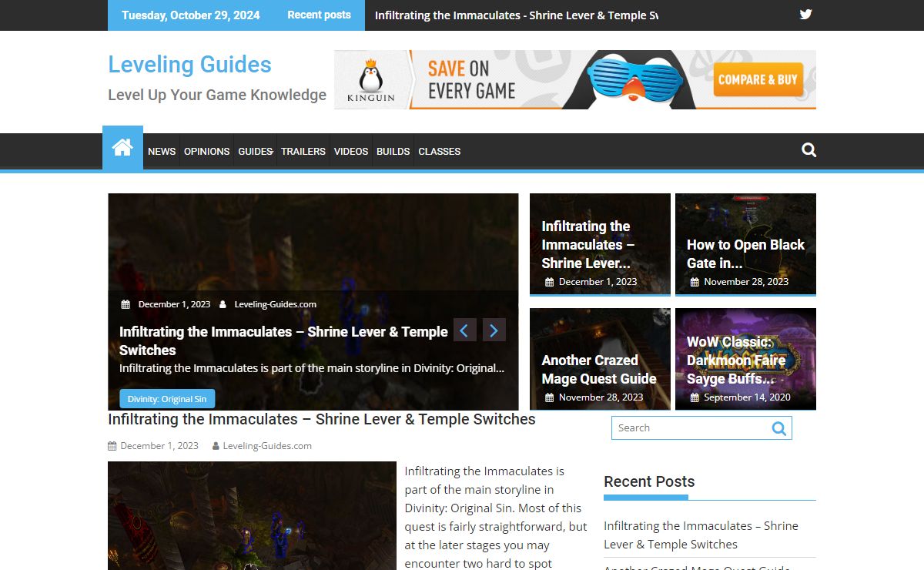Image resolution: width=924 pixels, height=570 pixels.
Task: Click the Compare & Buy ad button
Action: pos(758,79)
